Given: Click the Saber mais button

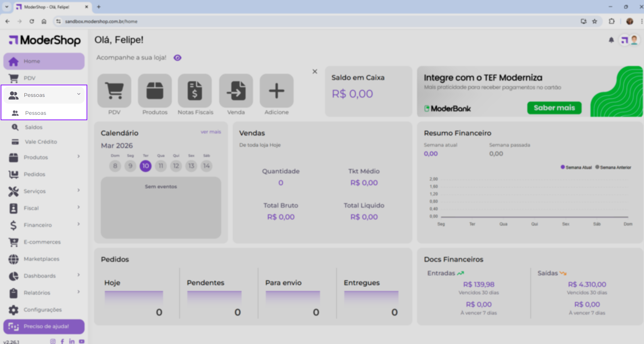Looking at the screenshot, I should tap(554, 108).
